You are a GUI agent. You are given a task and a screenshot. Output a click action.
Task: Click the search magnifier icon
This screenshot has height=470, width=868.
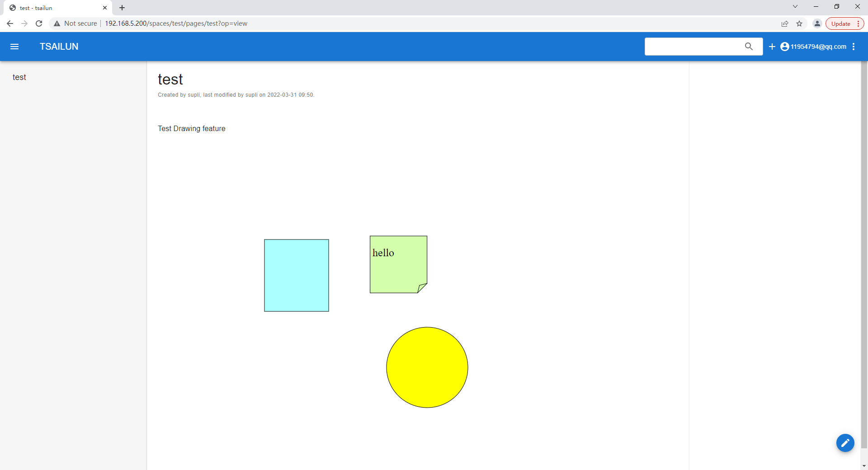coord(749,47)
